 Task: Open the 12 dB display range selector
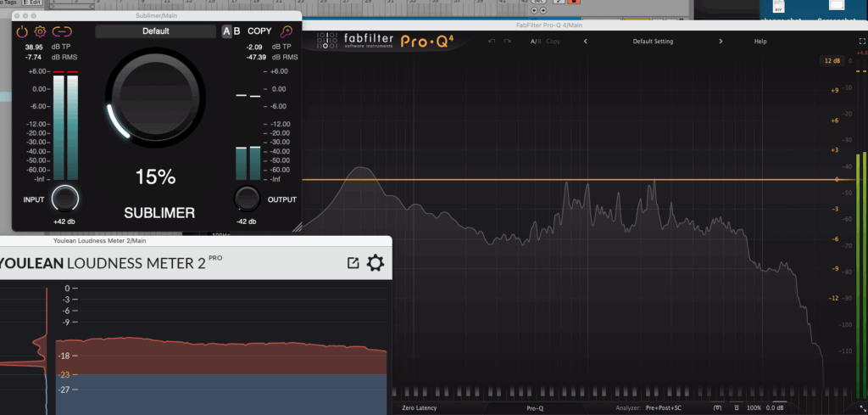pyautogui.click(x=832, y=60)
